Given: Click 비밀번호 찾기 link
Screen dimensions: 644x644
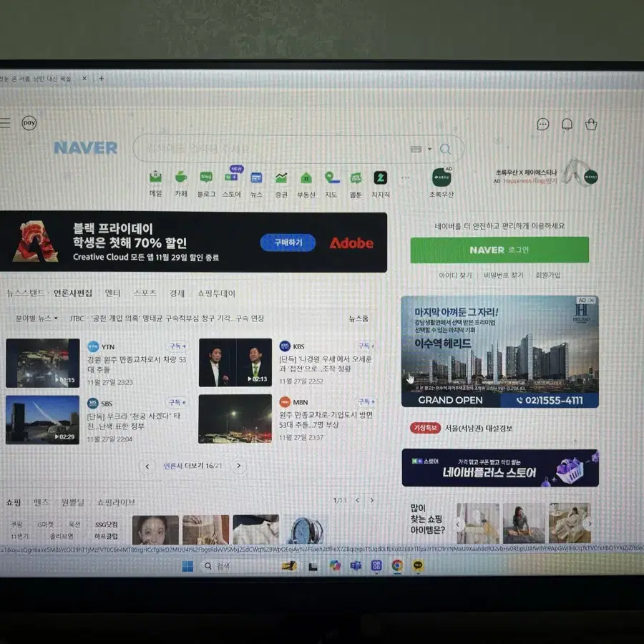Looking at the screenshot, I should (504, 275).
